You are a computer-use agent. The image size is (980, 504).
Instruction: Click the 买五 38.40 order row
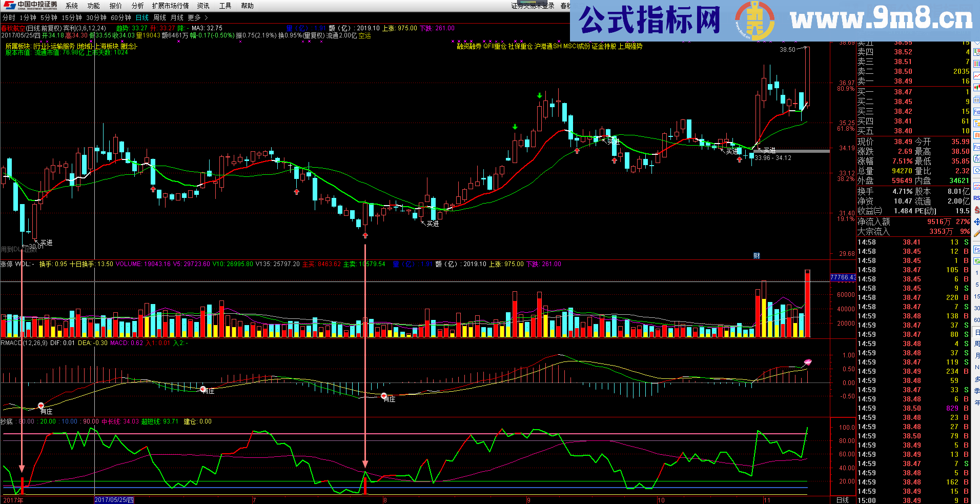(913, 131)
